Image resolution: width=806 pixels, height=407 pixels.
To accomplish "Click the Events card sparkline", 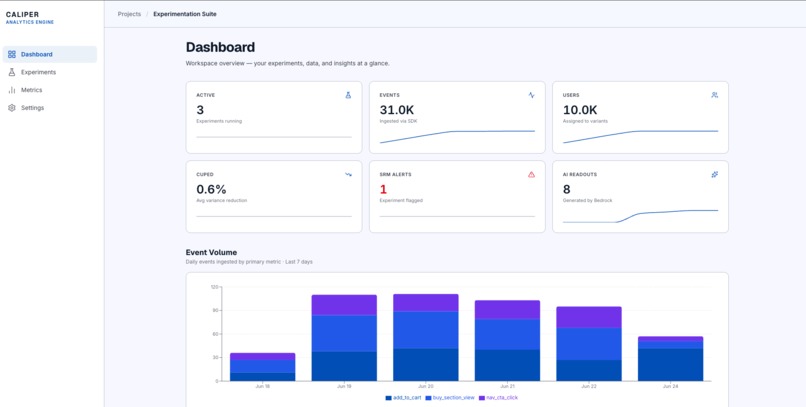I will point(457,137).
